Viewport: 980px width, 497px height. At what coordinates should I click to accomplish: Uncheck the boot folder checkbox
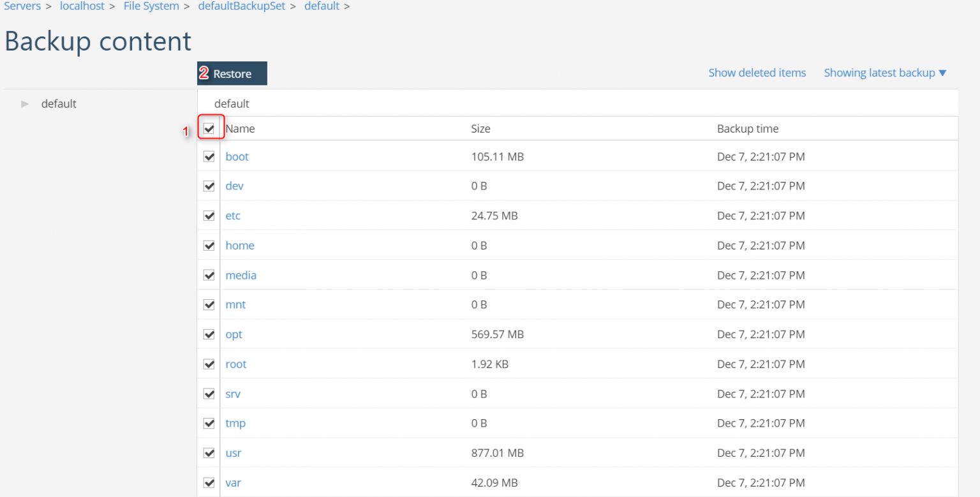coord(209,156)
